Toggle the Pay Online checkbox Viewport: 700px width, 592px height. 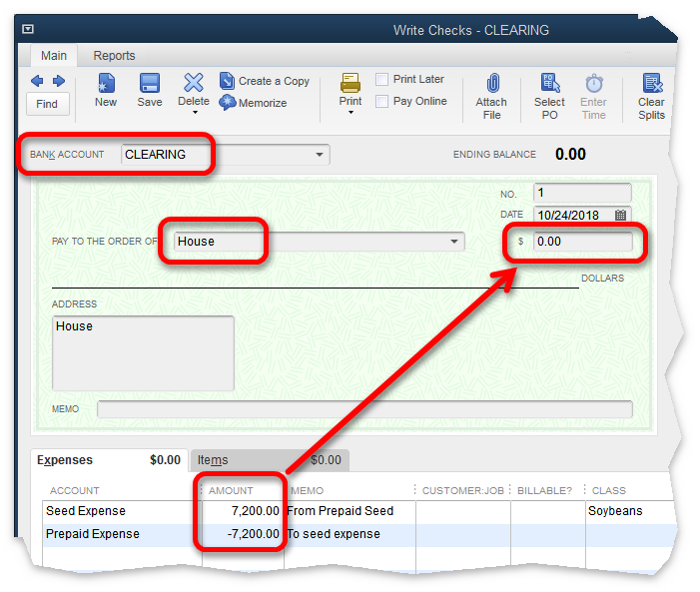pos(381,102)
